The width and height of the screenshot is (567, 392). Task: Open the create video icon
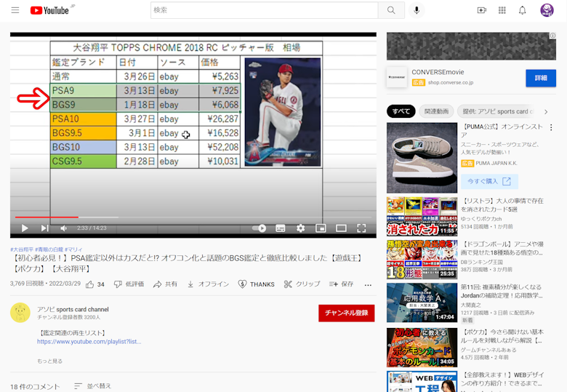[481, 10]
